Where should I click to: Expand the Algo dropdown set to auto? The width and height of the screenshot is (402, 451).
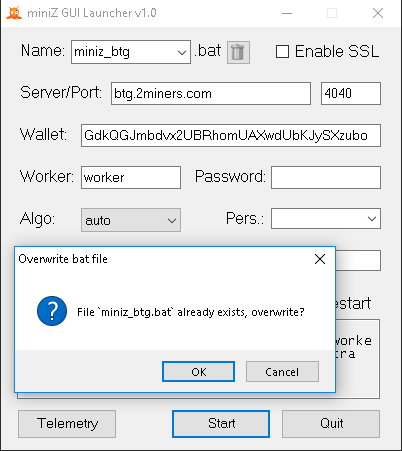coord(131,220)
